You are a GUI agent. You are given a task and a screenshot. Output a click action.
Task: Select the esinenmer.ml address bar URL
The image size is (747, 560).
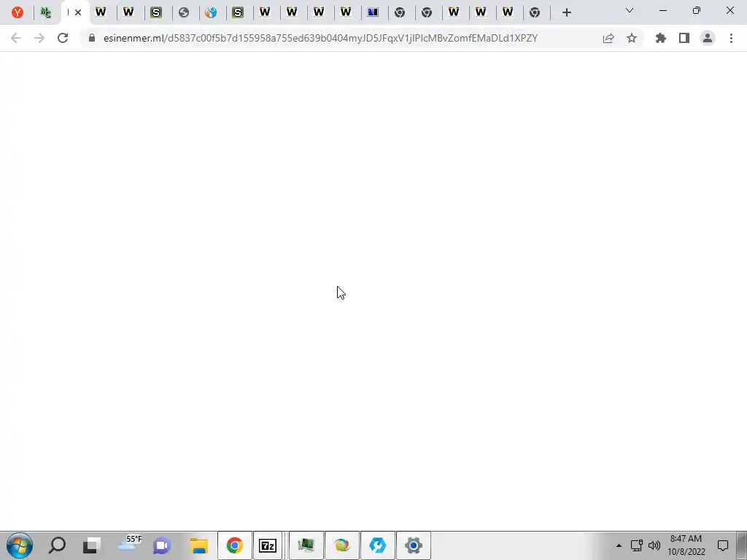tap(320, 38)
